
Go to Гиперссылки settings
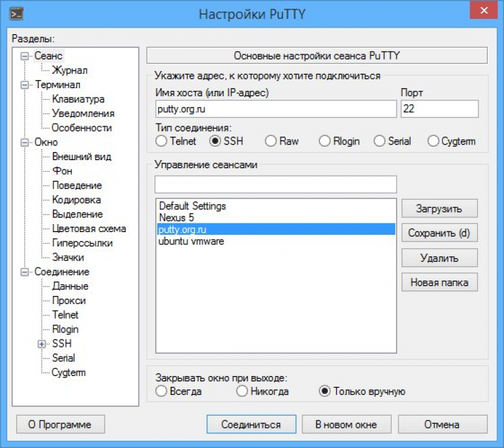(x=82, y=244)
